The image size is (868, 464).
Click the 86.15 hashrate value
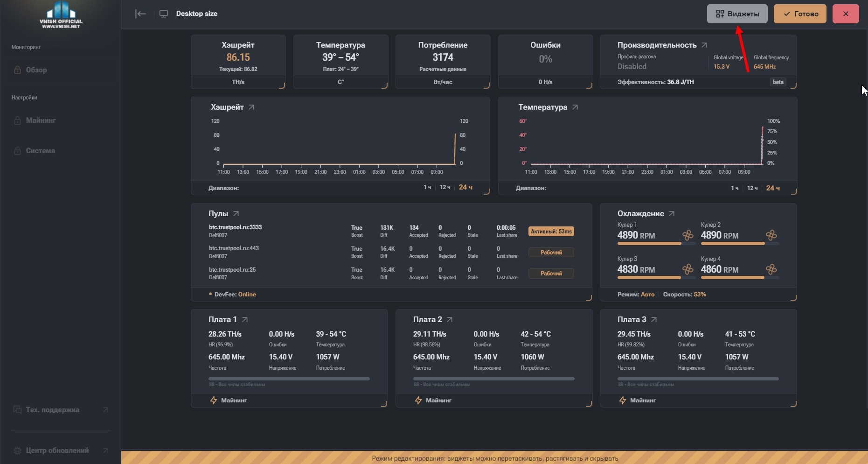click(238, 57)
